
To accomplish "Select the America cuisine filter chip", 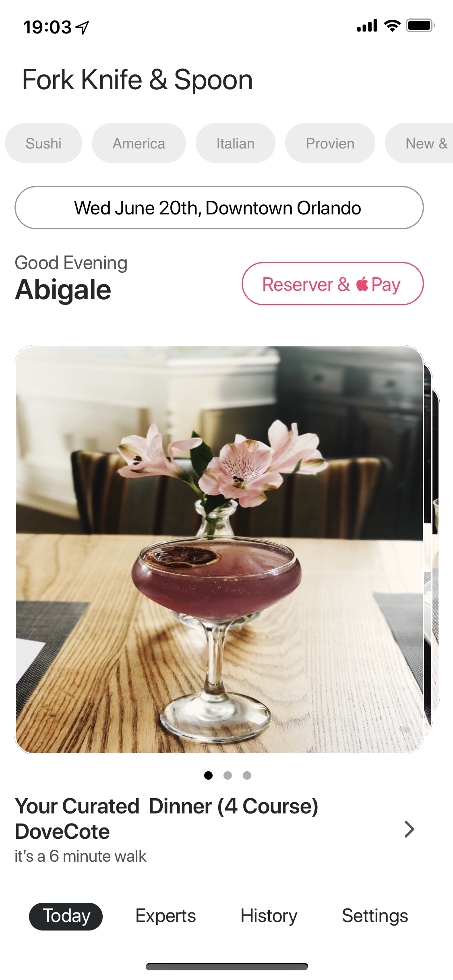I will click(139, 143).
